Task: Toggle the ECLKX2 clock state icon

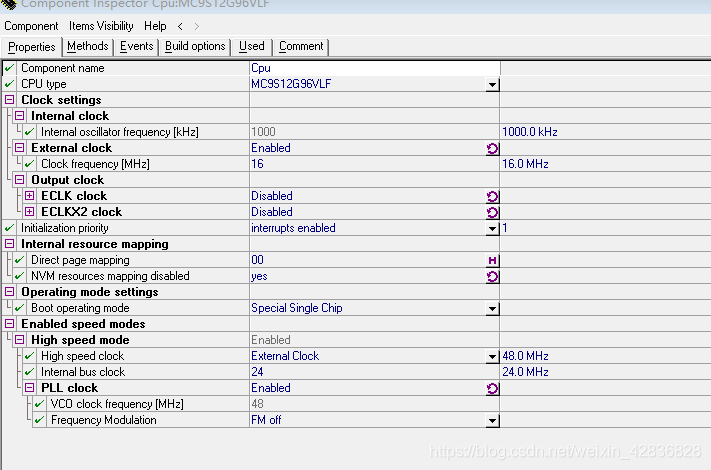Action: coord(492,212)
